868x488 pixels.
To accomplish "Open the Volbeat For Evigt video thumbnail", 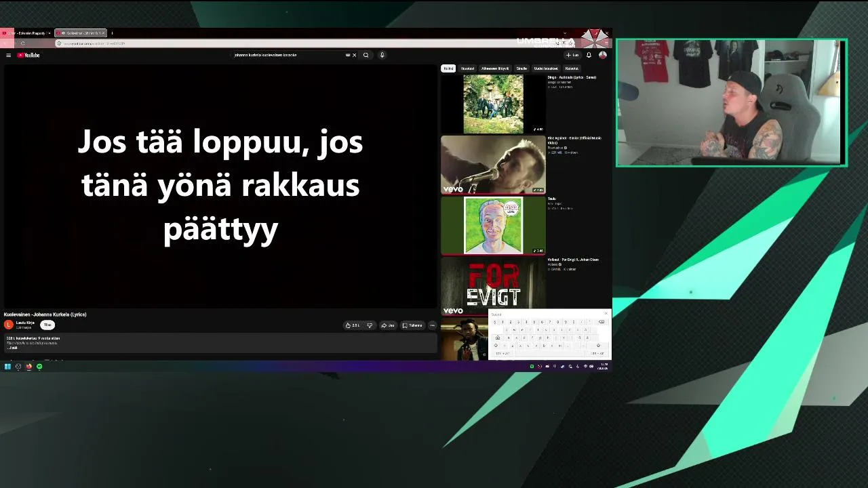I will (x=493, y=287).
